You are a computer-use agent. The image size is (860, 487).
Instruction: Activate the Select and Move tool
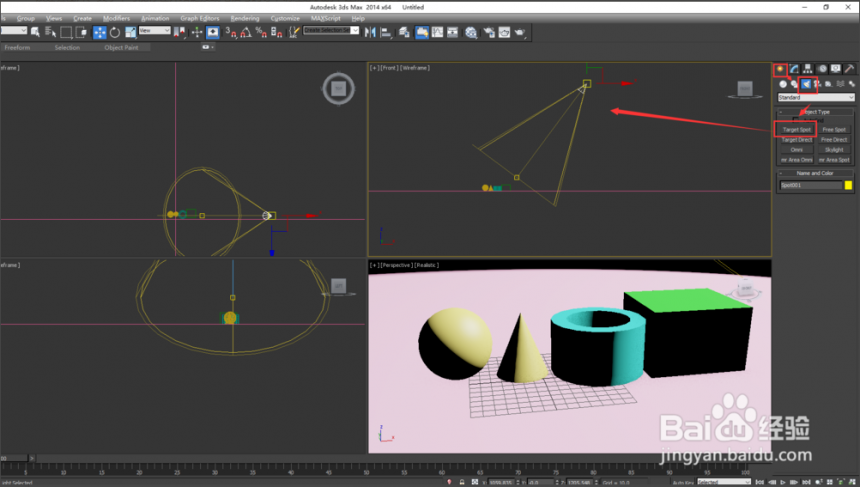click(x=99, y=32)
